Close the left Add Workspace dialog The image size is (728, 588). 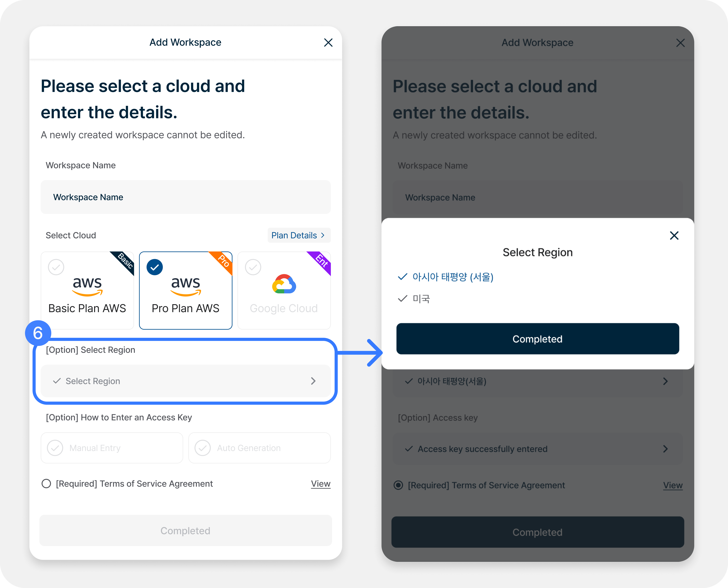point(328,42)
